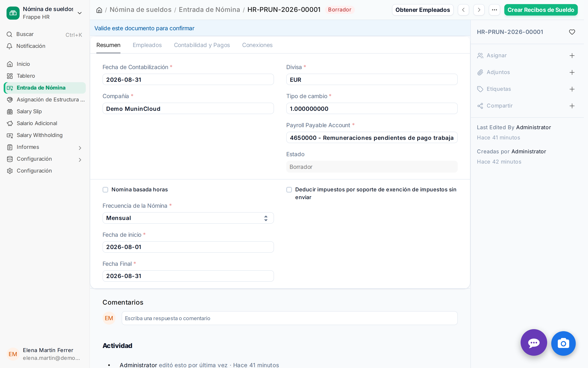588x368 pixels.
Task: Go to next document arrow
Action: click(479, 10)
